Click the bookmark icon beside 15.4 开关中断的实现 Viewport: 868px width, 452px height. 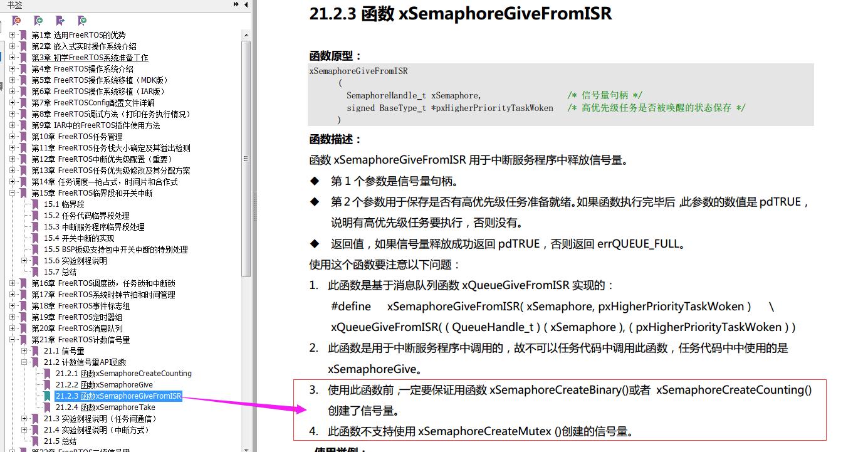(36, 238)
